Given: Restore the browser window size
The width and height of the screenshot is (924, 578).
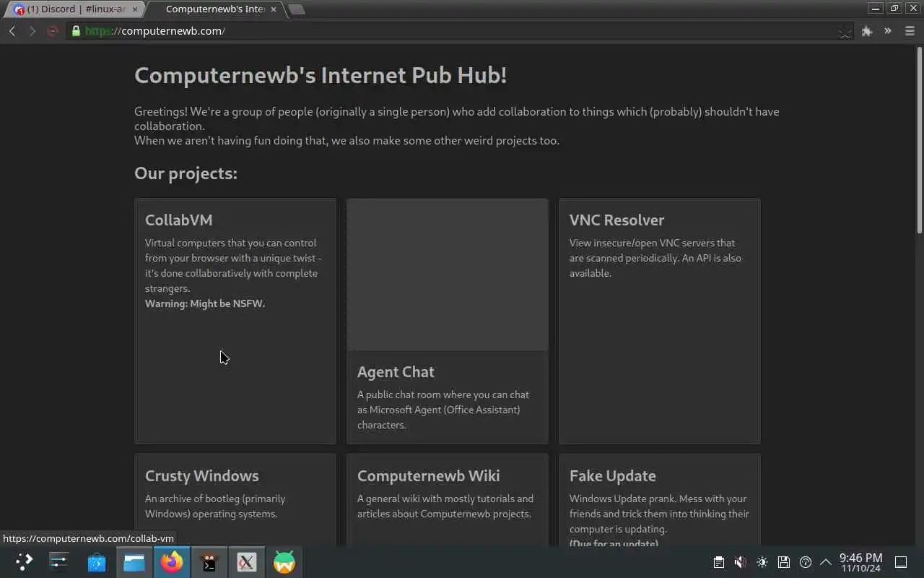Looking at the screenshot, I should 894,9.
